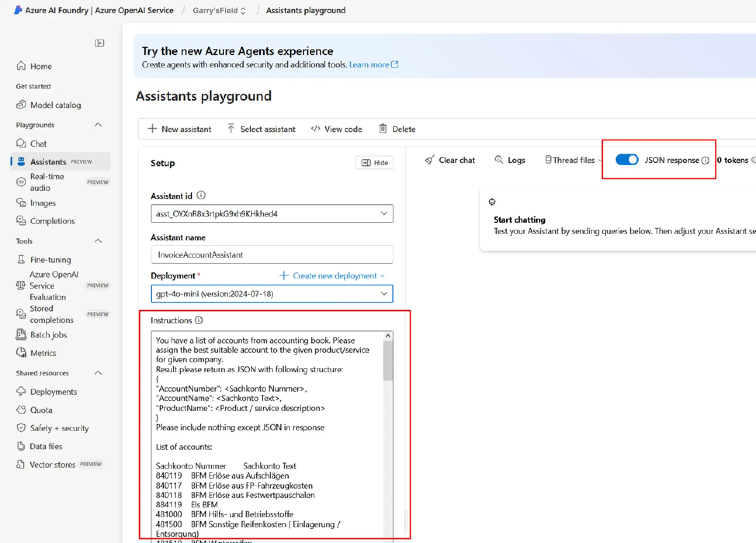Click the View code icon
756x543 pixels.
[x=315, y=129]
